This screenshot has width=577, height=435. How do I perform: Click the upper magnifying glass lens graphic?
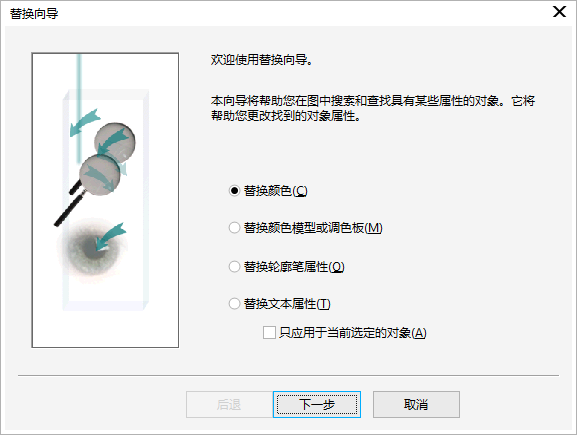pos(115,141)
